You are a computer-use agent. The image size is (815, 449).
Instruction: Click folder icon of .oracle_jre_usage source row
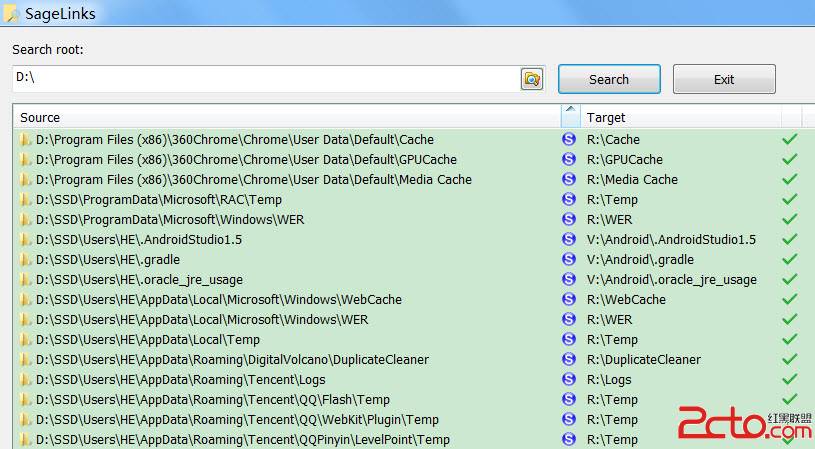pyautogui.click(x=24, y=280)
